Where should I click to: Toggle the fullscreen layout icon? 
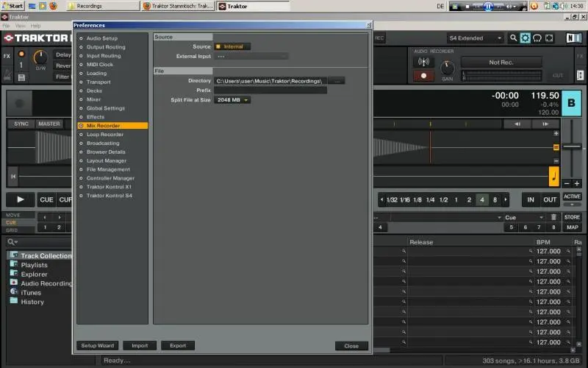click(x=551, y=38)
